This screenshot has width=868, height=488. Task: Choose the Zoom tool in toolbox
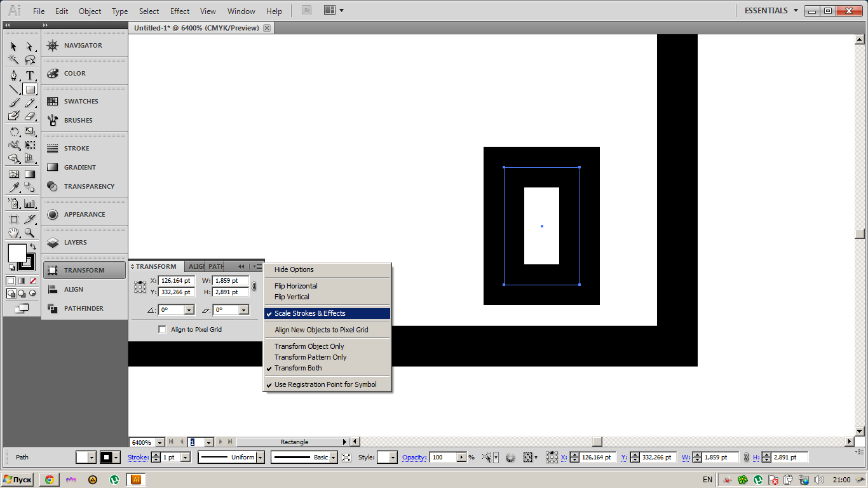[x=30, y=233]
